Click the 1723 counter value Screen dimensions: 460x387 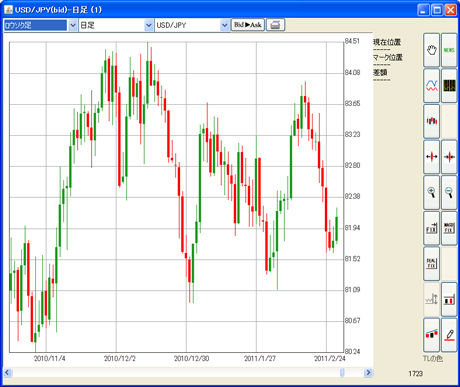pyautogui.click(x=415, y=374)
